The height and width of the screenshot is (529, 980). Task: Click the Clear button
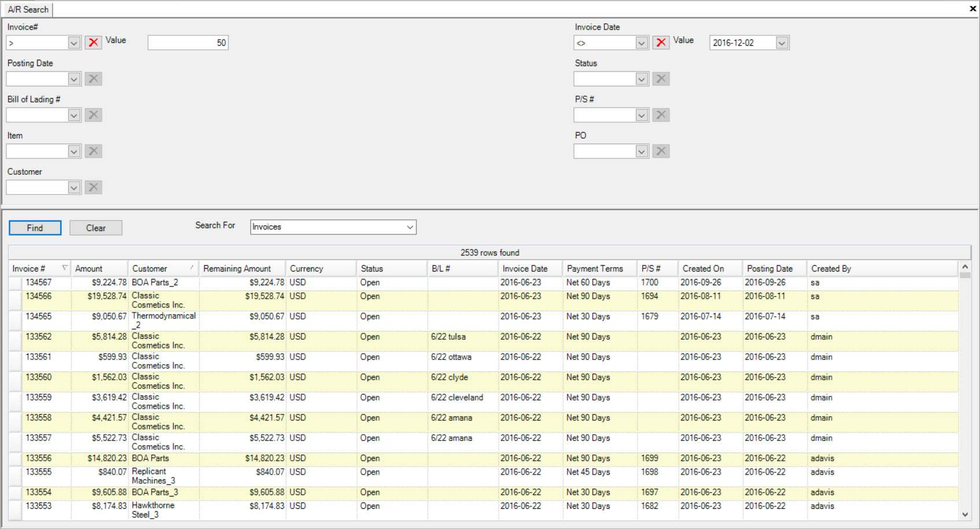(x=95, y=228)
